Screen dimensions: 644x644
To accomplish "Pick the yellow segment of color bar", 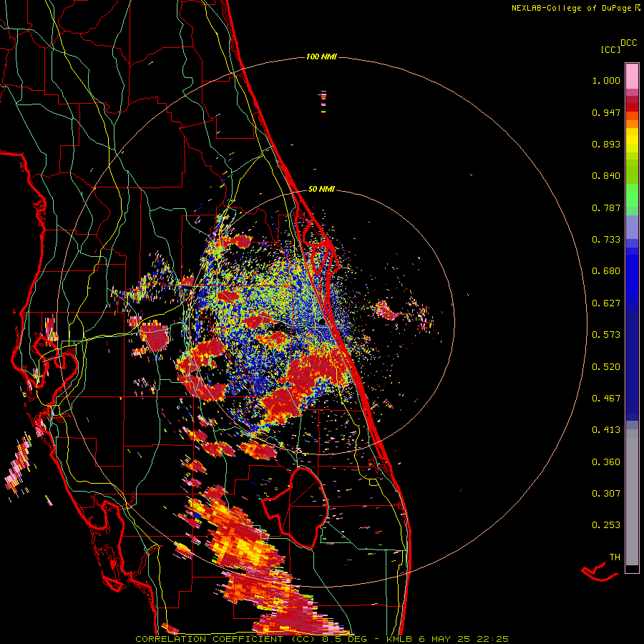I will tap(632, 140).
